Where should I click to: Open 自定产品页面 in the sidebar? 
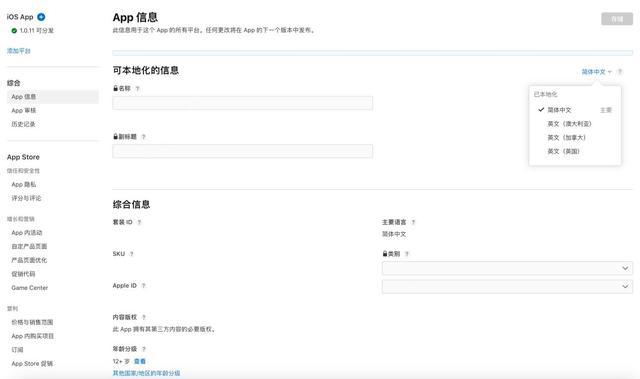pos(29,246)
